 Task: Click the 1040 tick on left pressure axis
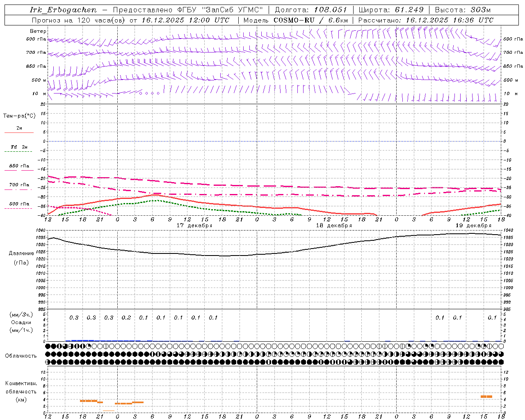click(41, 231)
